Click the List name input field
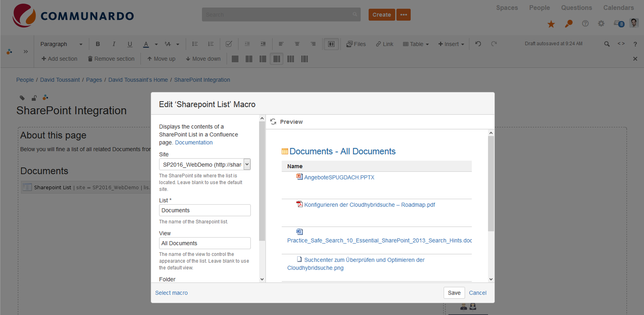Screen dimensions: 644x315 click(205, 210)
